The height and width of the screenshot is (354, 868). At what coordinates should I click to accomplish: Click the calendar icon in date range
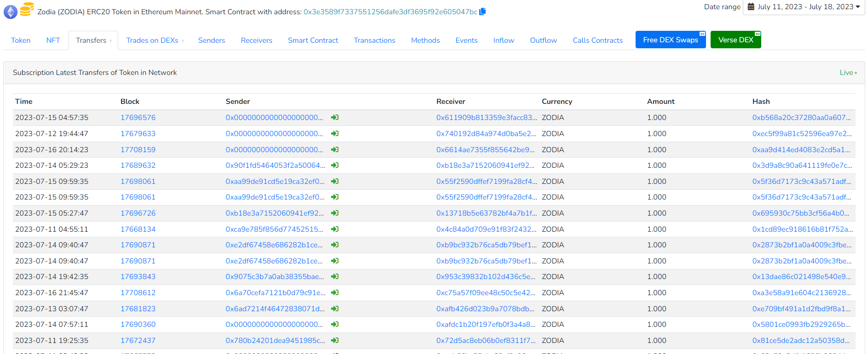tap(751, 7)
